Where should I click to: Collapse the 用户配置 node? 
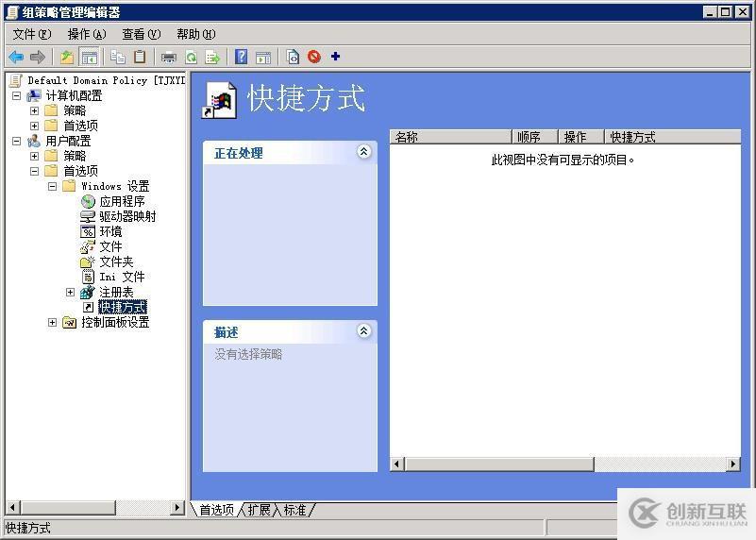16,141
